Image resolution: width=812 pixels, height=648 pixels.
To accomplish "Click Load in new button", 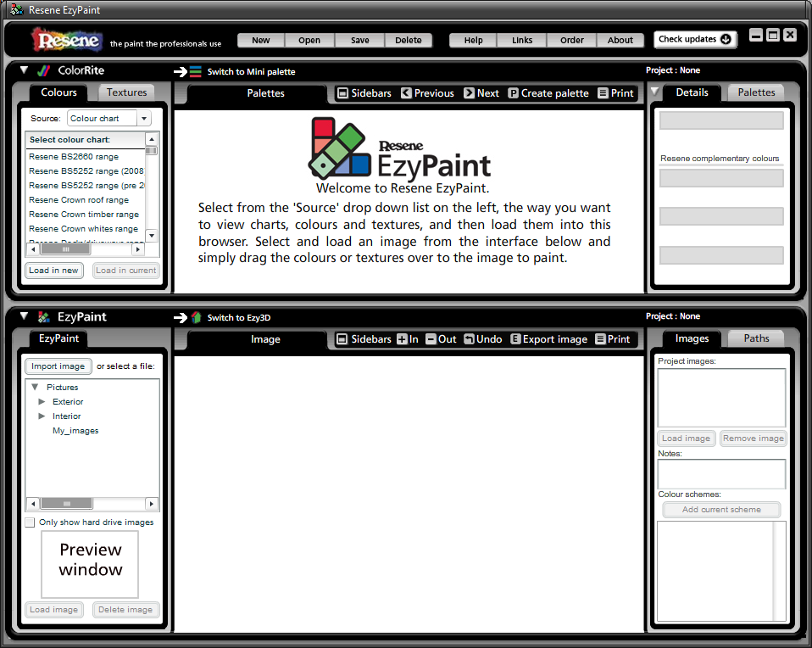I will (x=54, y=270).
